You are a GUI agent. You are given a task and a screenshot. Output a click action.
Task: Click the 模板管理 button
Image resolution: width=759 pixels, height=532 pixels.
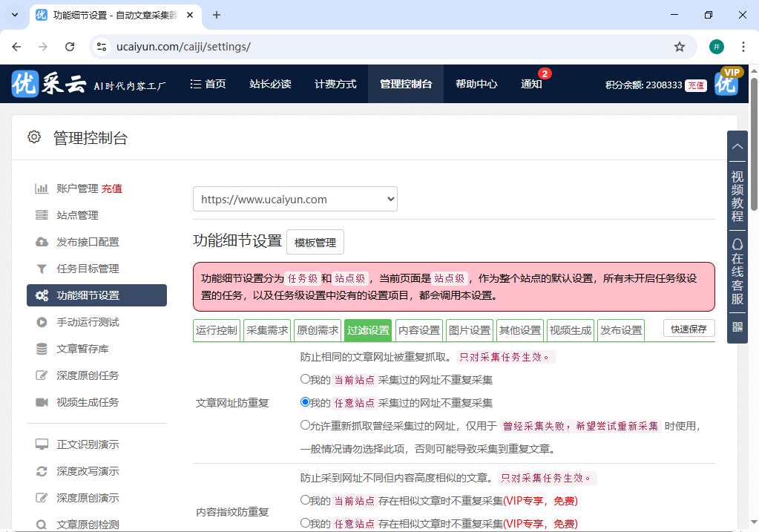point(315,243)
